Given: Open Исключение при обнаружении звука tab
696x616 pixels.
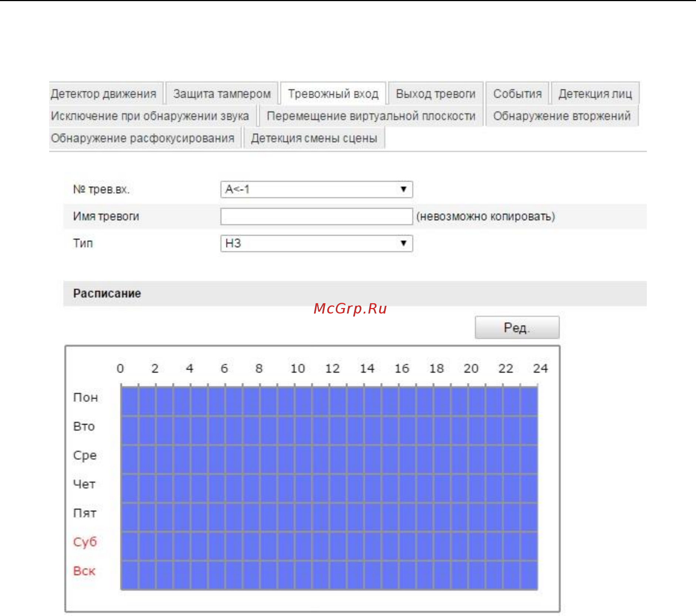Looking at the screenshot, I should pos(152,116).
